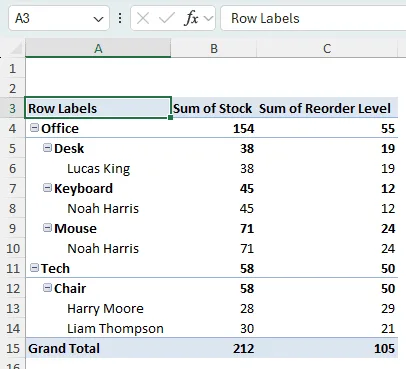Select Harry Moore stock value 28

click(214, 308)
